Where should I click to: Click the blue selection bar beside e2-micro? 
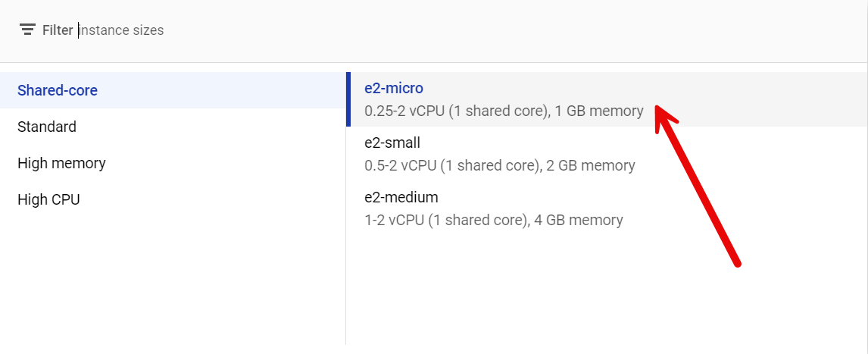click(348, 99)
